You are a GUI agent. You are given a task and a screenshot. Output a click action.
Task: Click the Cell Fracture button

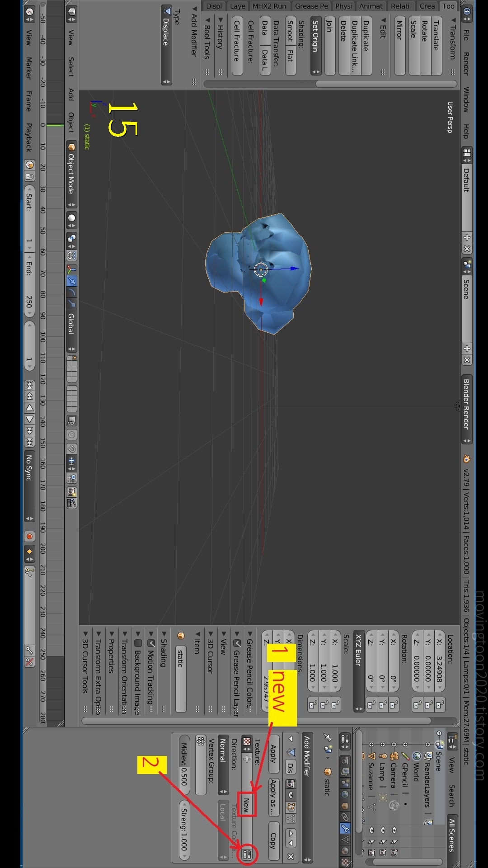click(x=237, y=47)
